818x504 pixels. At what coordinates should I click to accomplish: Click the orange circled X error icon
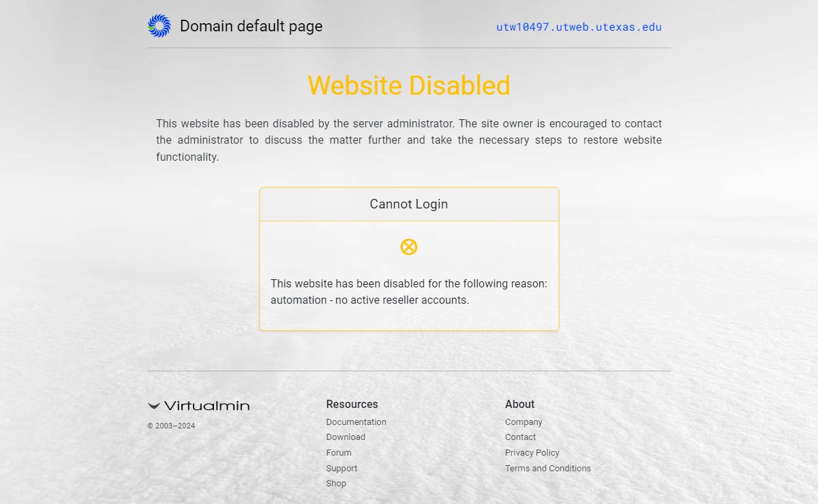pos(409,247)
